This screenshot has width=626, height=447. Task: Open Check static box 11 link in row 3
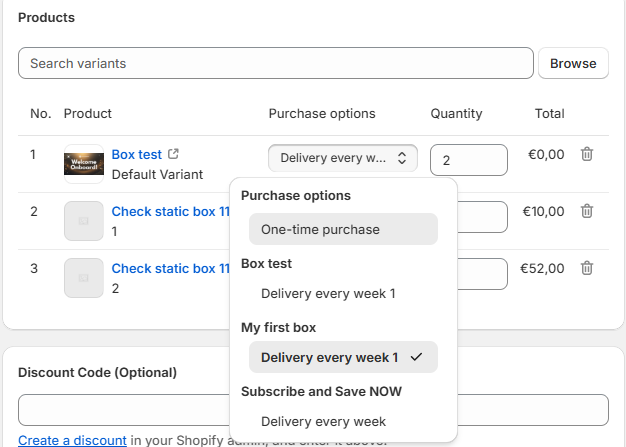tap(170, 268)
